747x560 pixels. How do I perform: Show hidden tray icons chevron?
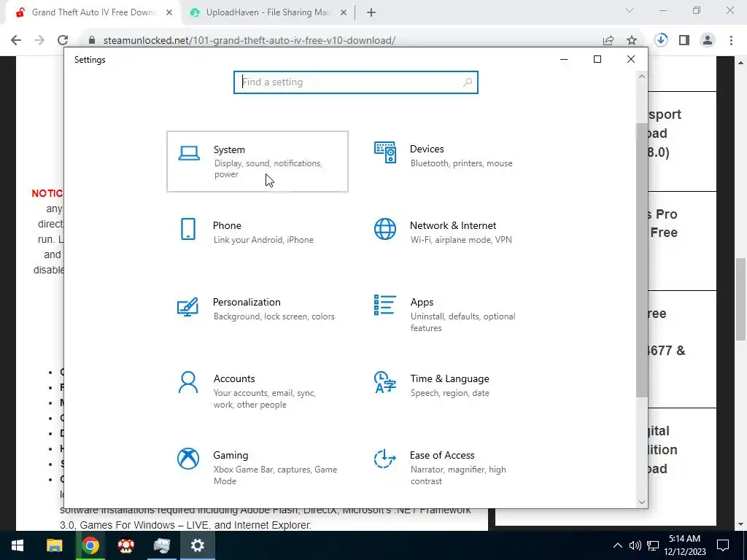[617, 545]
